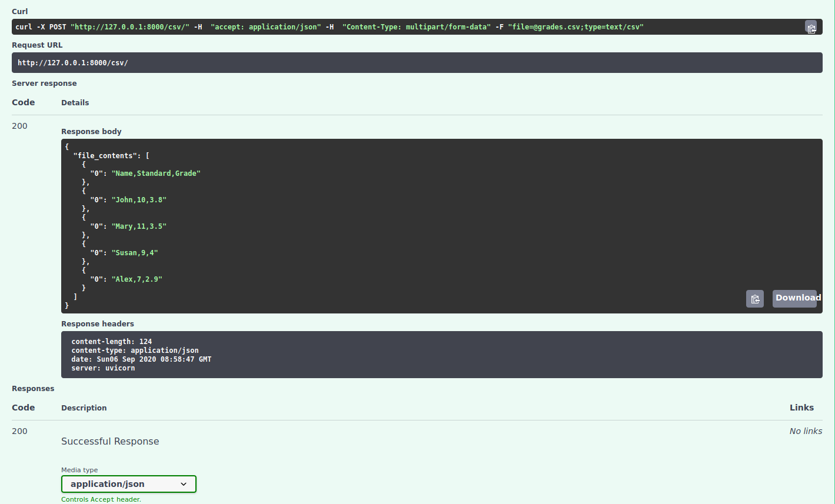
Task: Copy the response body to clipboard
Action: click(x=754, y=299)
